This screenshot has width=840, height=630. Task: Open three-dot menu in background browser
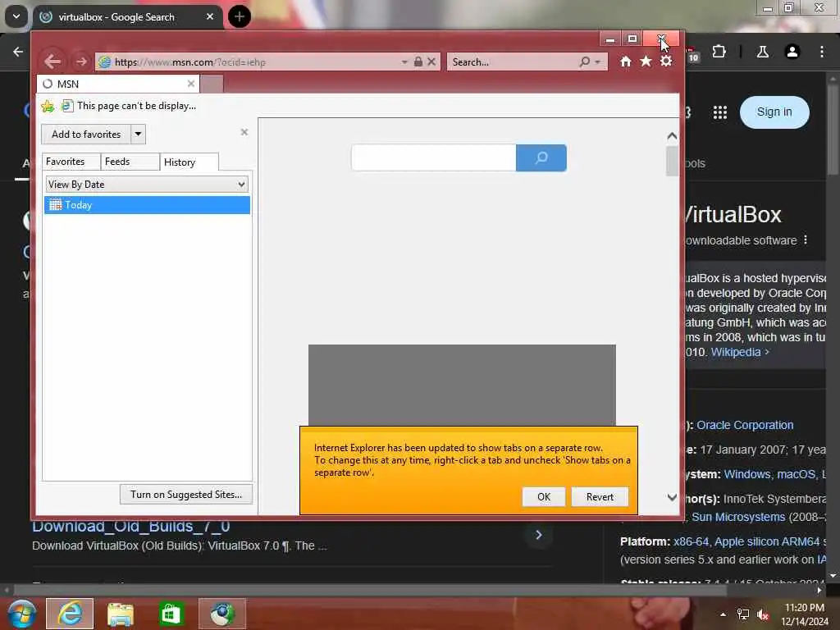pyautogui.click(x=822, y=52)
